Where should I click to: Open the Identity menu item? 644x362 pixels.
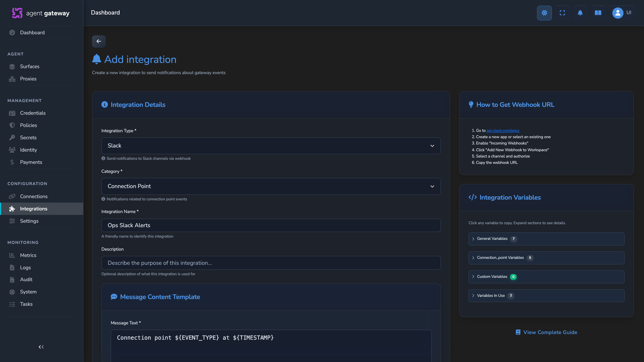42,150
